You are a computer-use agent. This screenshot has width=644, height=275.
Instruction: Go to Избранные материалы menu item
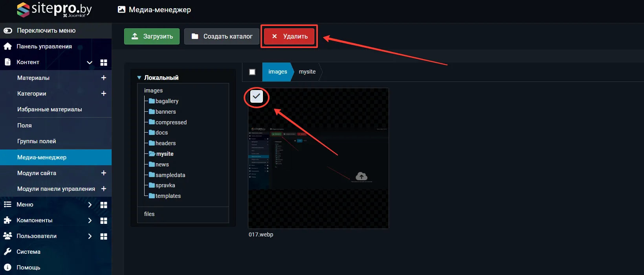(50, 109)
